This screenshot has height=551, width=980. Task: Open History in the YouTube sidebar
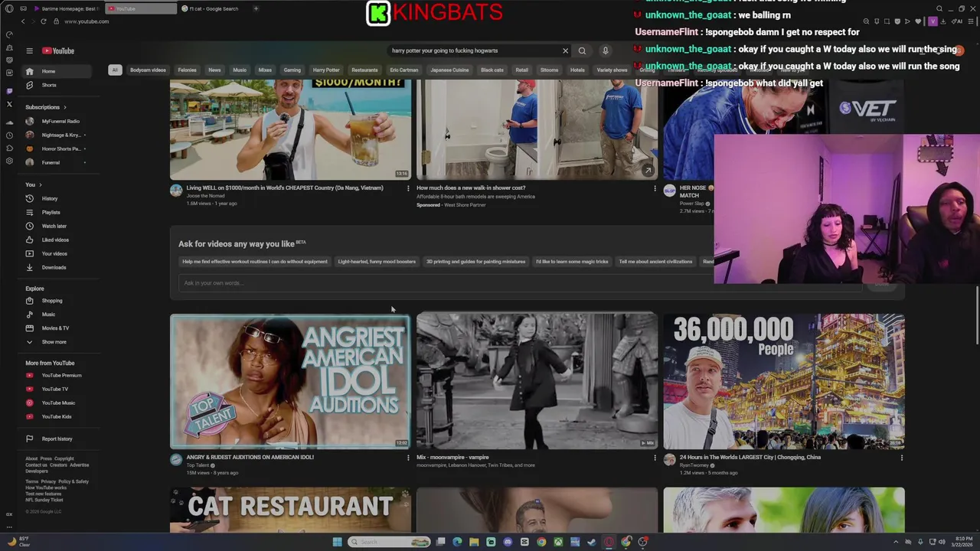[58, 198]
